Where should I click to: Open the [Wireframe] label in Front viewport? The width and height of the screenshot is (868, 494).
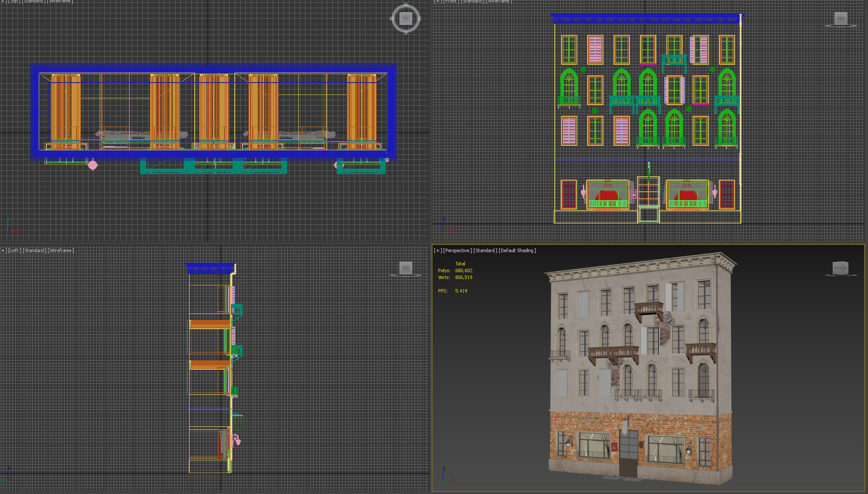499,2
